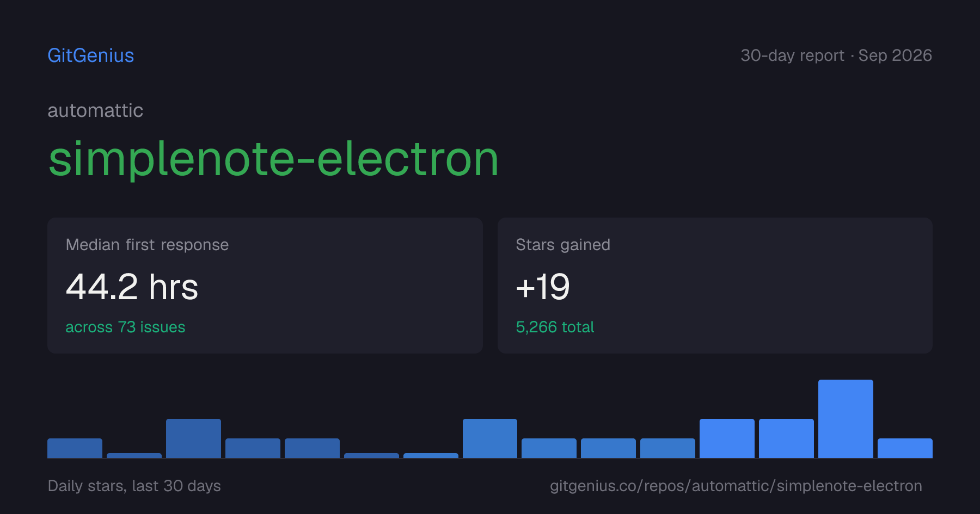Viewport: 980px width, 514px height.
Task: Click the Daily stars, last 30 days caption
Action: coord(134,486)
